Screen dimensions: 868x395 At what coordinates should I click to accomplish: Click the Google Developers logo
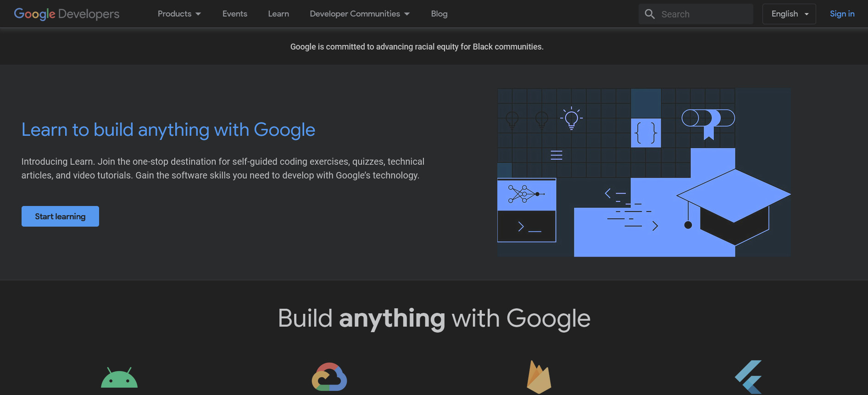coord(67,14)
